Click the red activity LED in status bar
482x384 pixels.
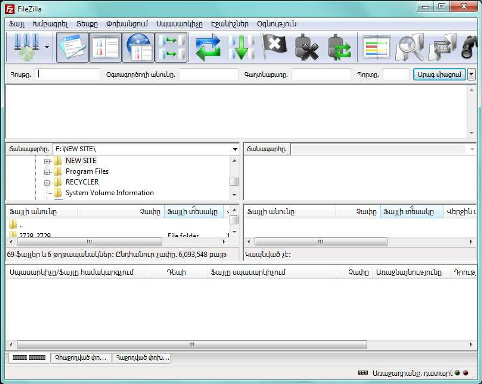pyautogui.click(x=466, y=373)
